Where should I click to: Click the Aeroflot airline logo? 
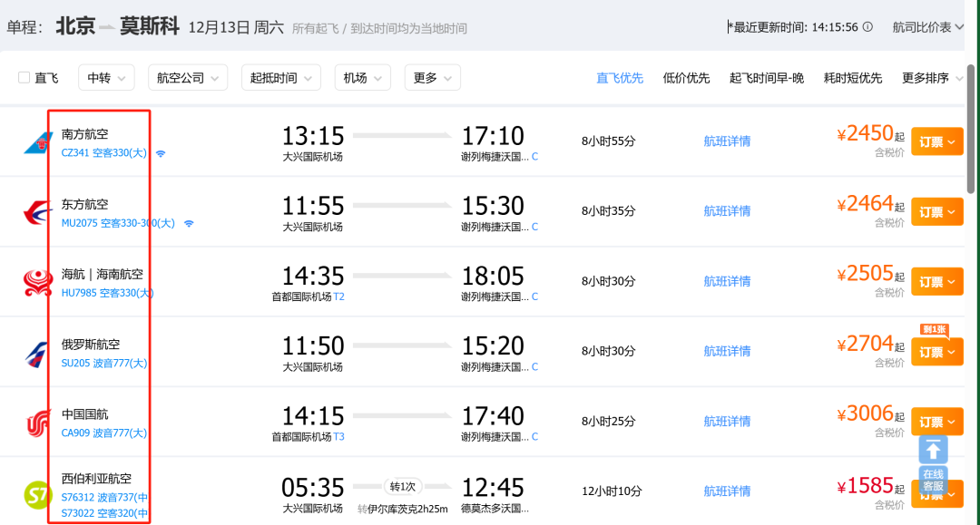pos(37,353)
